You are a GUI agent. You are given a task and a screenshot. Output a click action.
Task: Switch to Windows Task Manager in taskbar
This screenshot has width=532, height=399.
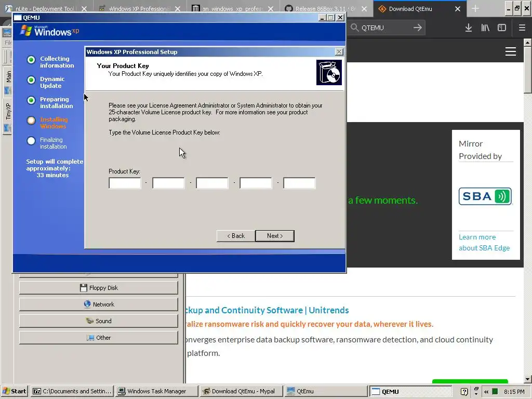pyautogui.click(x=156, y=391)
